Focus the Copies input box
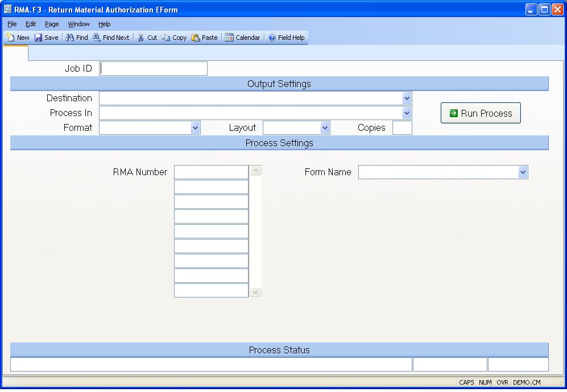 click(402, 128)
